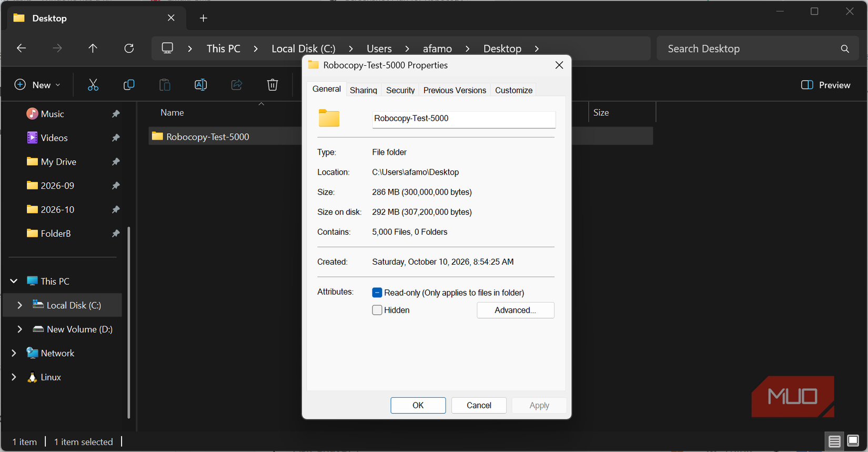Open the New dropdown menu
Image resolution: width=868 pixels, height=452 pixels.
click(37, 85)
